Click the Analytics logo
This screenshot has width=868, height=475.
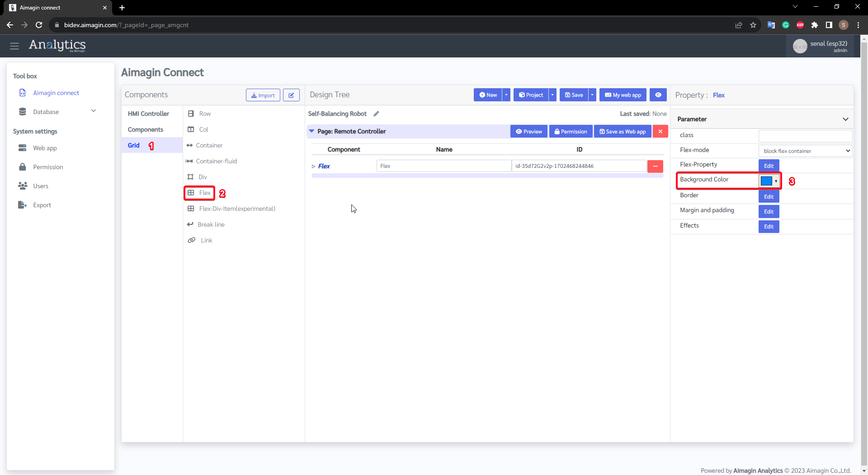tap(57, 45)
